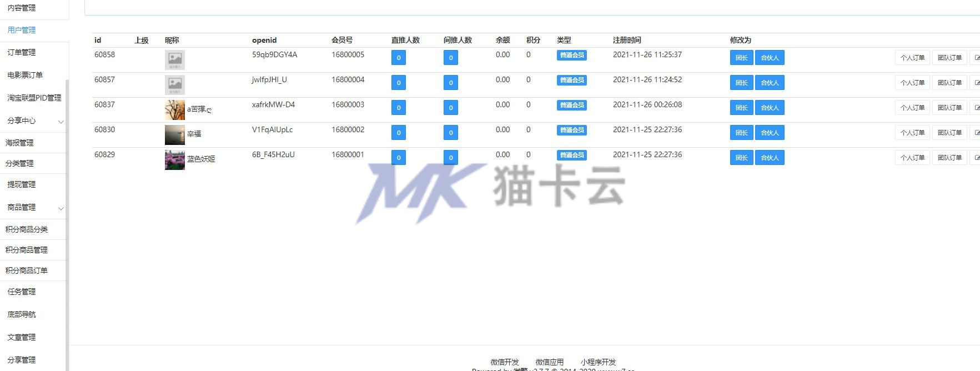Open avatar placeholder of user 60857
This screenshot has height=371, width=980.
point(175,85)
